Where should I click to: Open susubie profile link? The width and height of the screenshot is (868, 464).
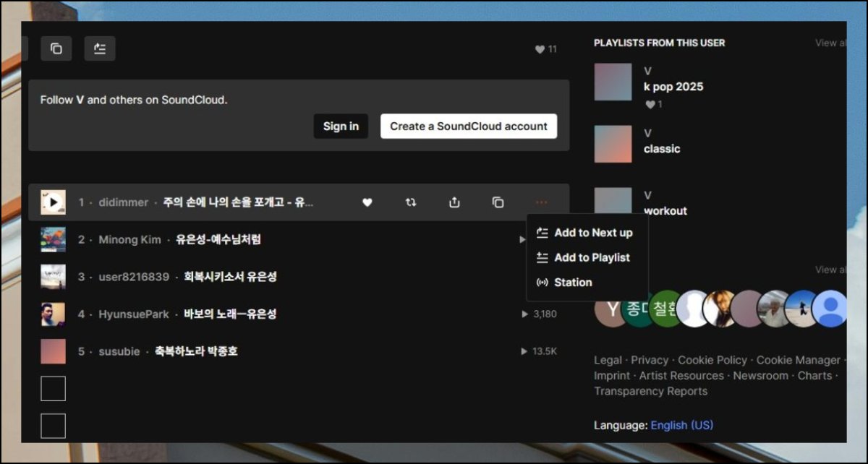119,351
